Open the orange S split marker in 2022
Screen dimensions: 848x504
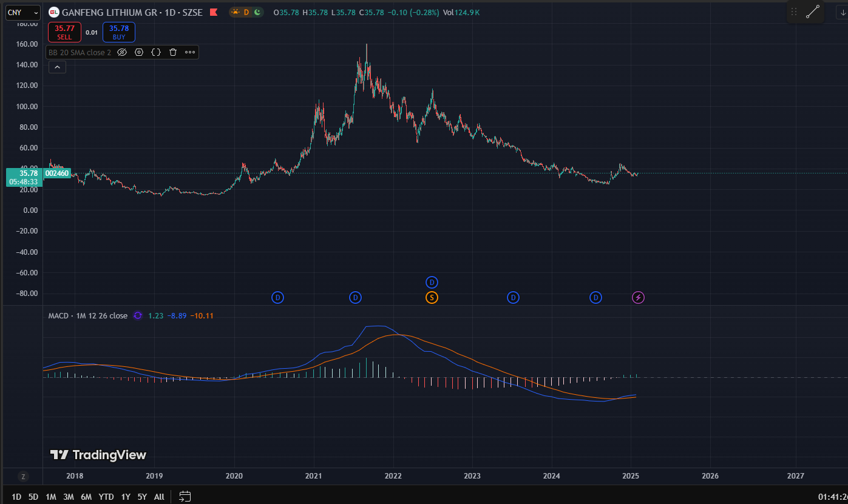click(x=432, y=297)
